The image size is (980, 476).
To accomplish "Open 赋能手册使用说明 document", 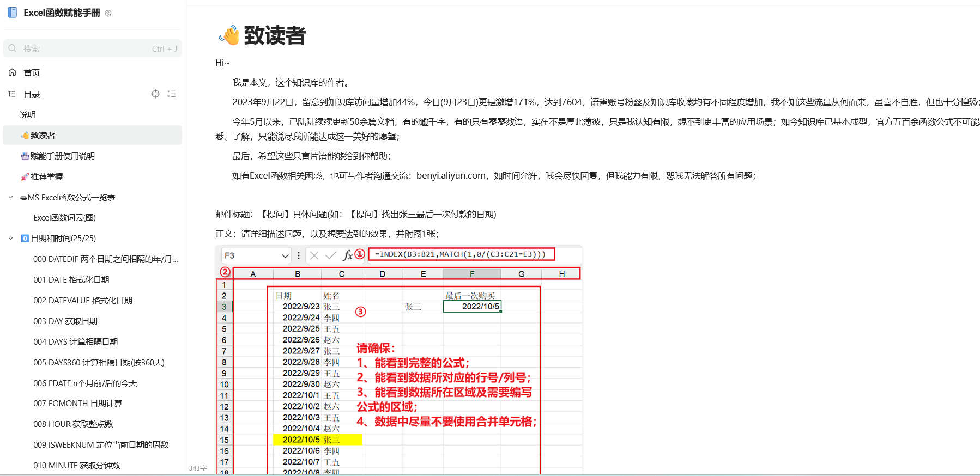I will [x=63, y=156].
